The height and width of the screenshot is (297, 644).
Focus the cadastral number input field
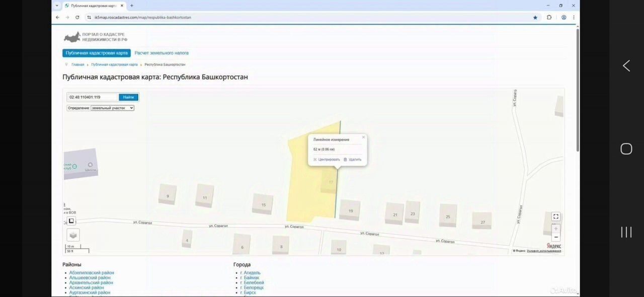point(93,97)
